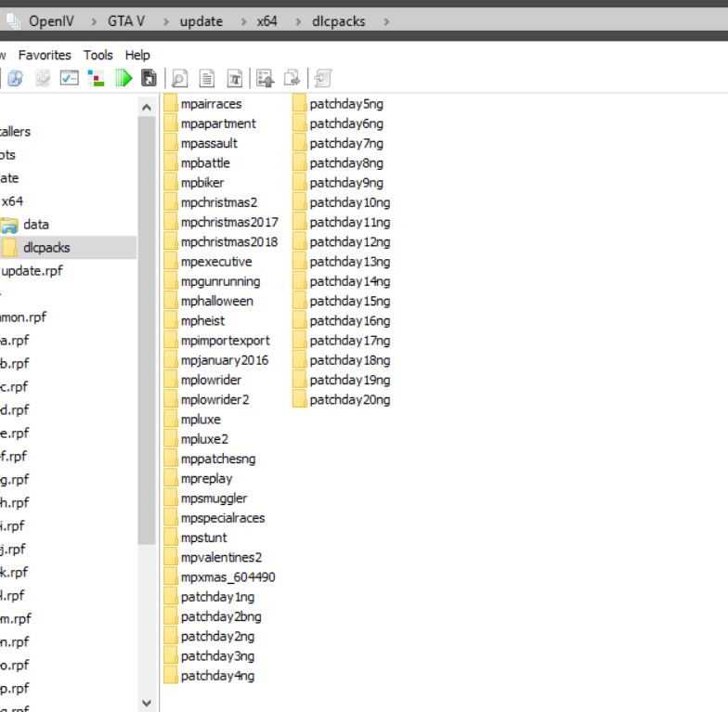Select the mpsmuggler folder name
Image resolution: width=728 pixels, height=712 pixels.
[x=214, y=498]
